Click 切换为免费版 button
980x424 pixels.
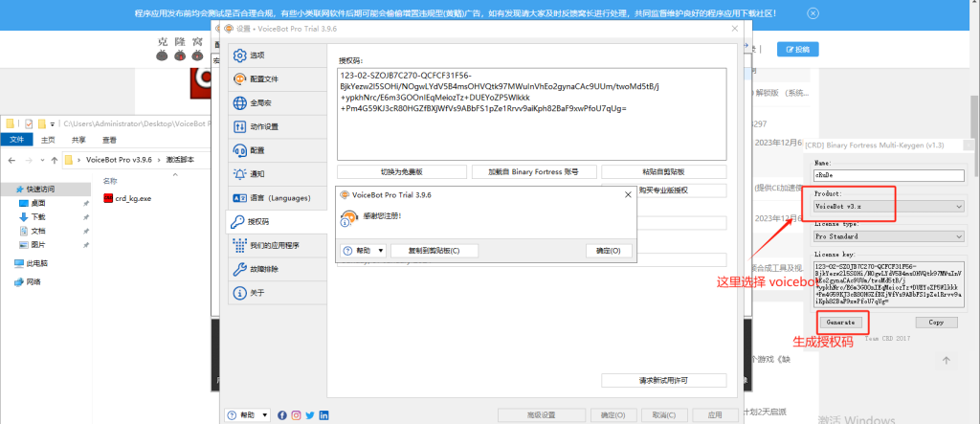(x=402, y=171)
